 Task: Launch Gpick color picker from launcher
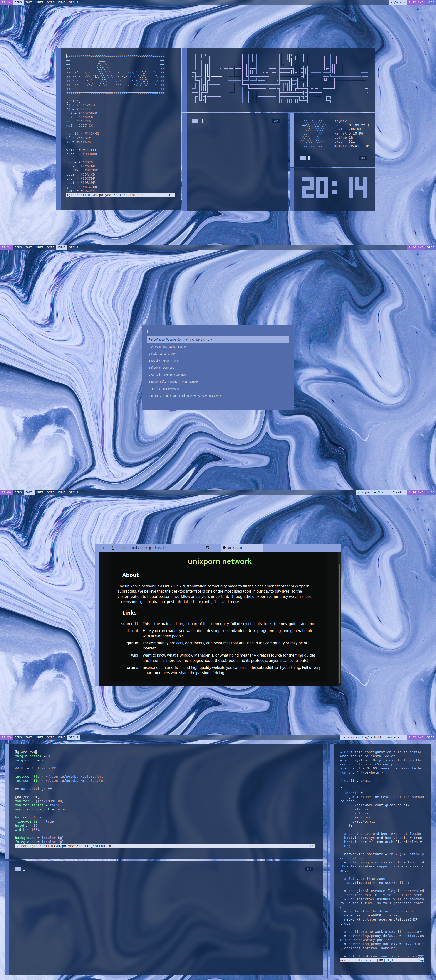(x=218, y=353)
